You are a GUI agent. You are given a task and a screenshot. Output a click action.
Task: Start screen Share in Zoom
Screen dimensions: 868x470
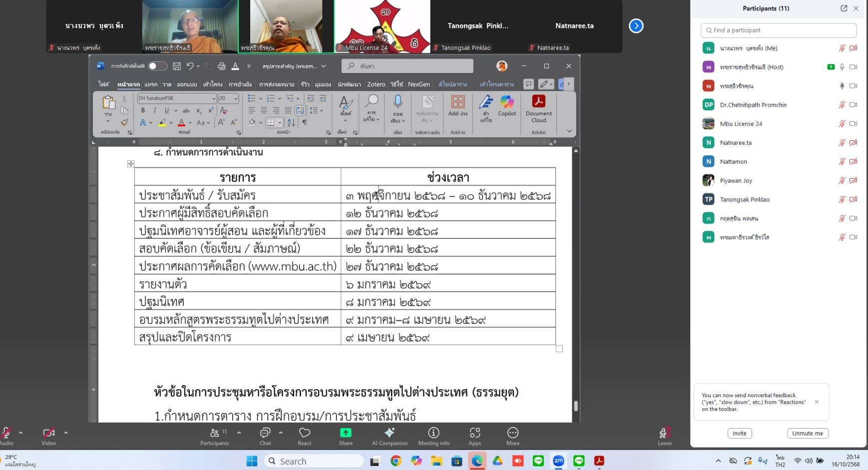point(346,436)
